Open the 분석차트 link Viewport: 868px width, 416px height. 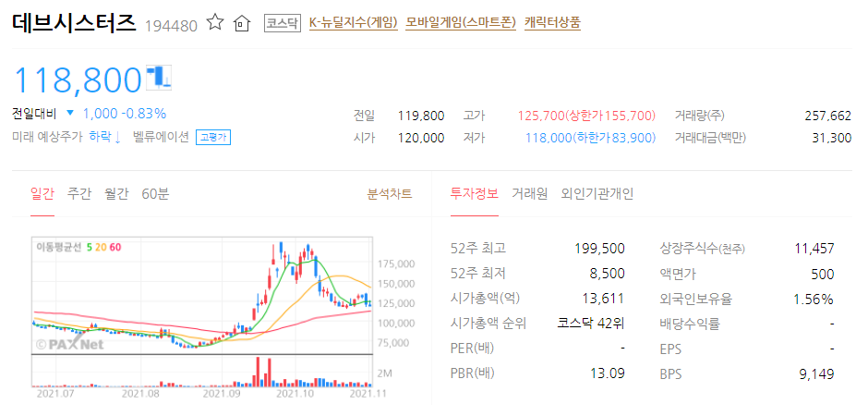tap(390, 194)
